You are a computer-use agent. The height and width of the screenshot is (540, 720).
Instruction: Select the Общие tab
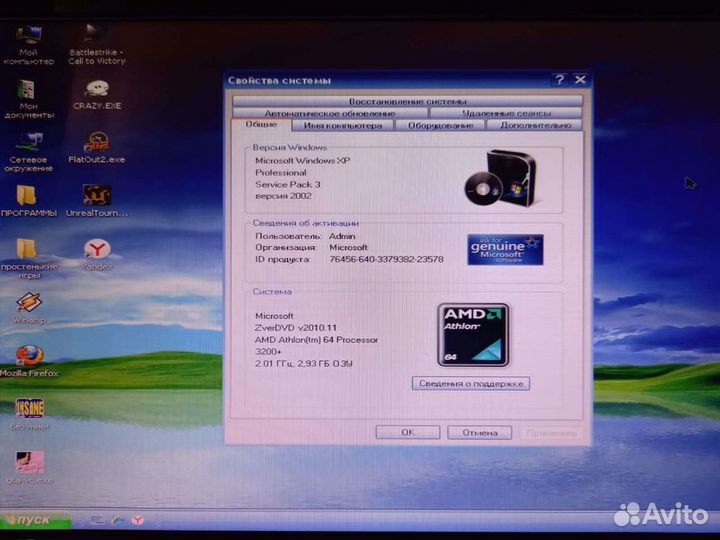click(x=261, y=125)
